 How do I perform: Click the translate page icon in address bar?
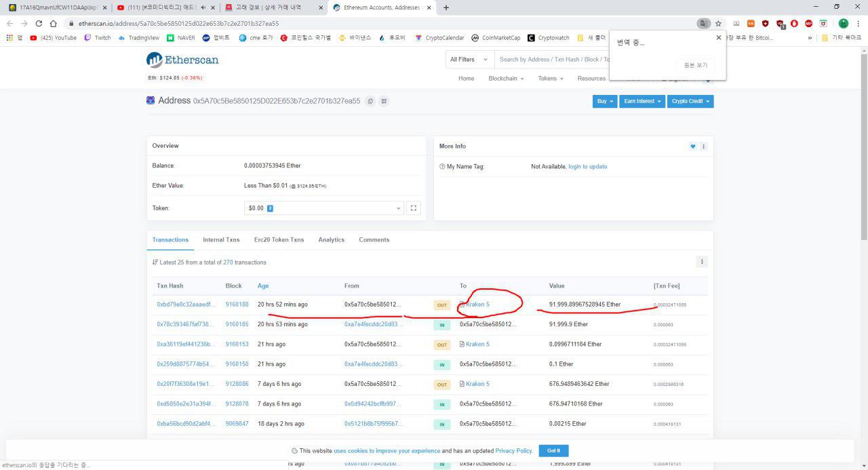(704, 23)
